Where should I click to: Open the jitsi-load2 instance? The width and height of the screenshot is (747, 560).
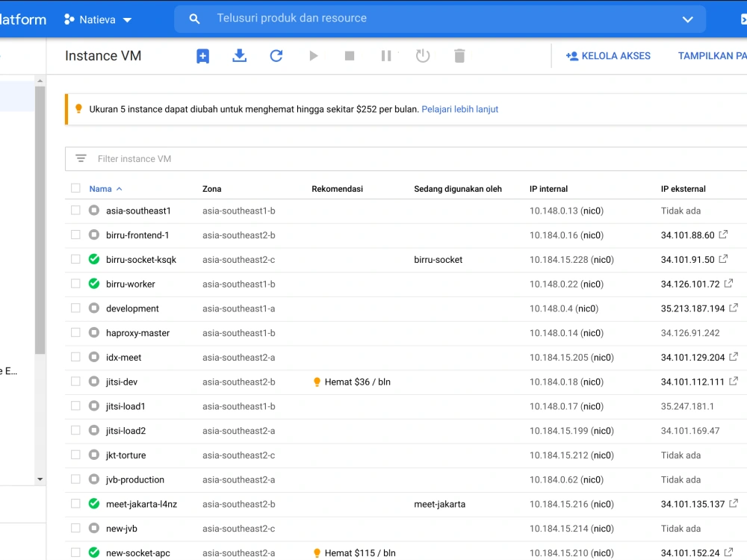coord(125,431)
